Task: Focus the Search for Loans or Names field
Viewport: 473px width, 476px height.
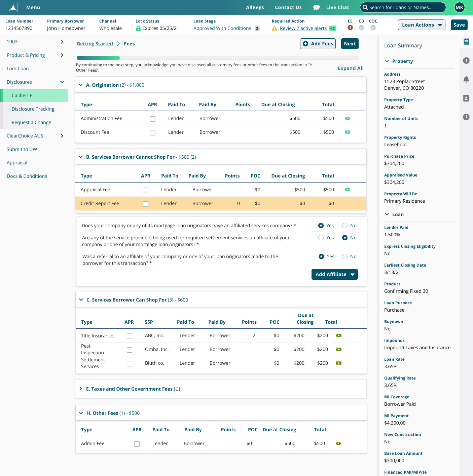Action: (x=405, y=7)
